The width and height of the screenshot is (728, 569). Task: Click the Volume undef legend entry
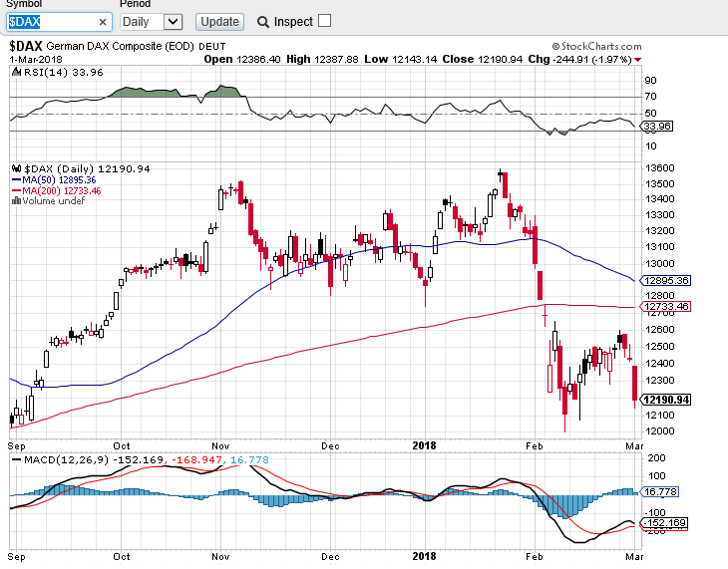coord(48,201)
